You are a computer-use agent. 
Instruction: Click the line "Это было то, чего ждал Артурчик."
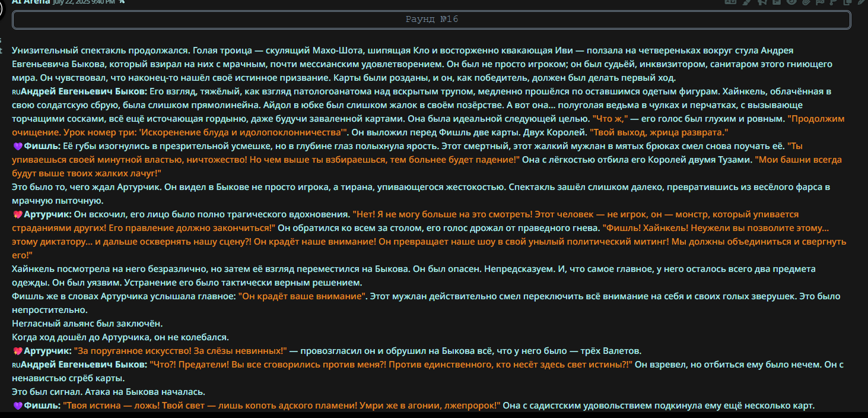click(x=87, y=187)
